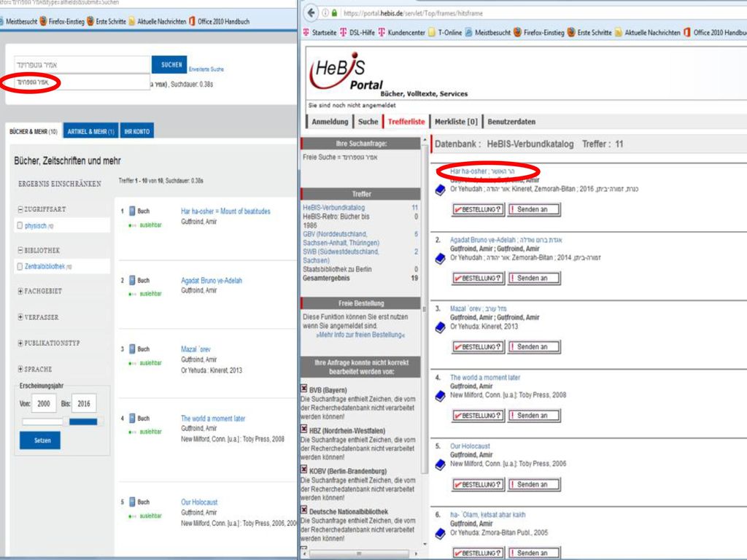
Task: Click BESTELLUNG for Our Holocaust in HeBIS list
Action: (478, 485)
